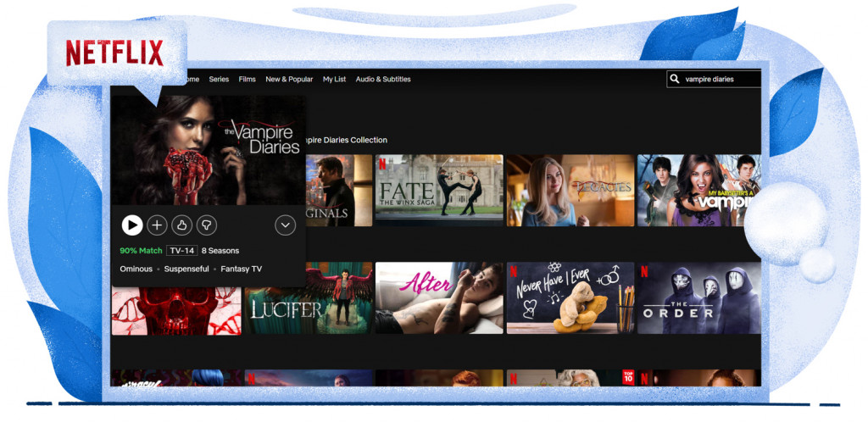Click the Vampire Diaries preview artwork
868x422 pixels.
[209, 150]
